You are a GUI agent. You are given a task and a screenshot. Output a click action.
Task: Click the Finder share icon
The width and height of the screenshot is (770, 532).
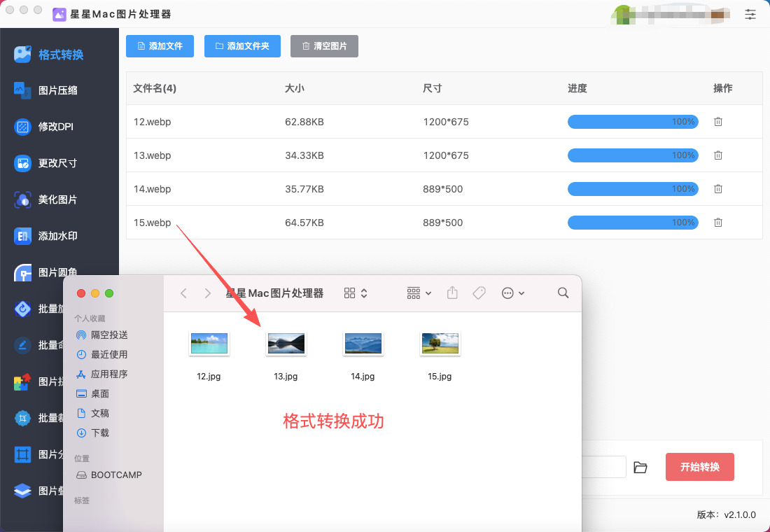pyautogui.click(x=452, y=293)
